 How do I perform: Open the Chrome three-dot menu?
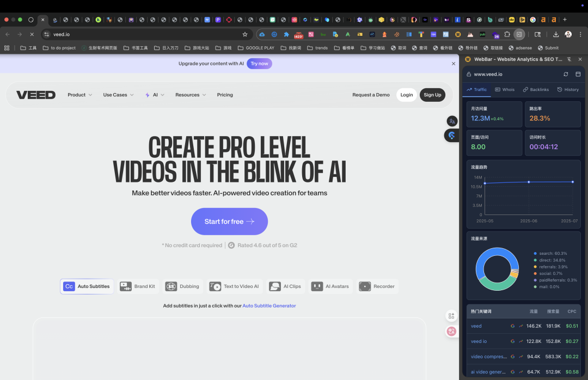(x=580, y=34)
